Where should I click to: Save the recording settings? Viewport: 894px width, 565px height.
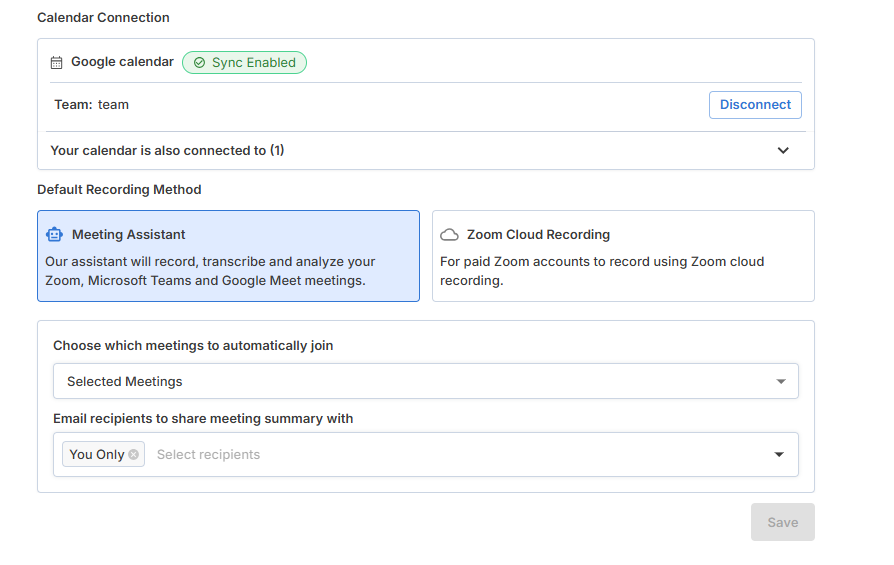click(x=782, y=522)
